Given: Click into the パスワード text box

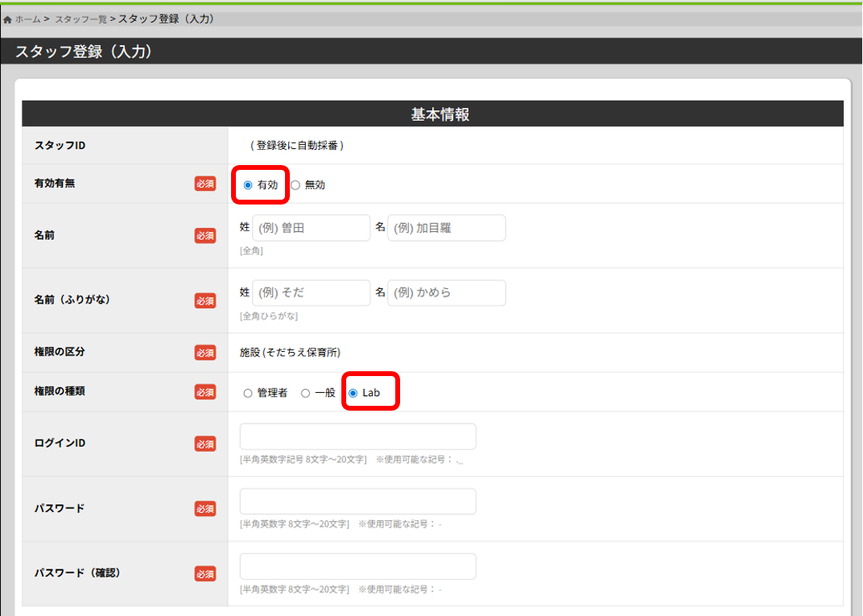Looking at the screenshot, I should coord(357,502).
